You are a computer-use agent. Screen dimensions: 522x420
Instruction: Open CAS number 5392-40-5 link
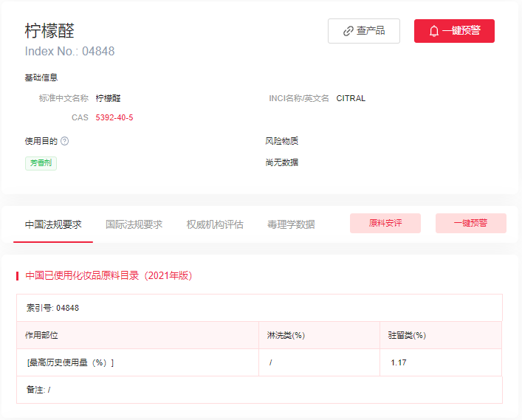click(114, 117)
